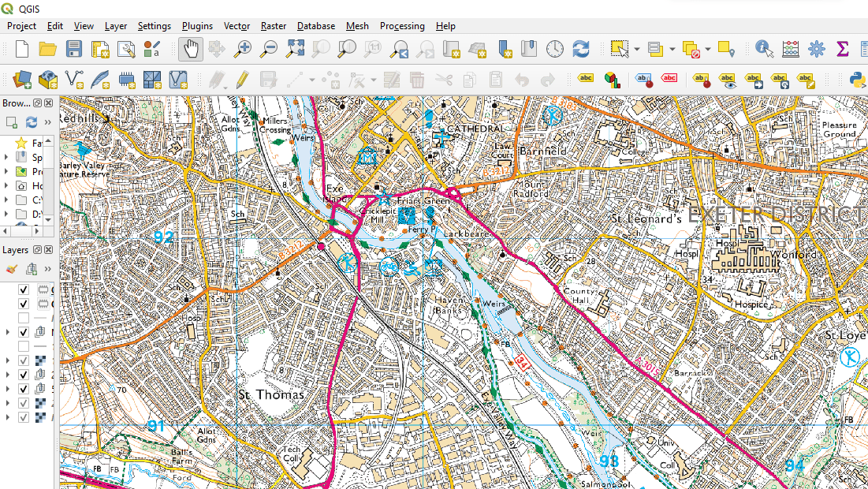Screen dimensions: 868x489
Task: Toggle the last layer's visibility checkbox
Action: 24,417
